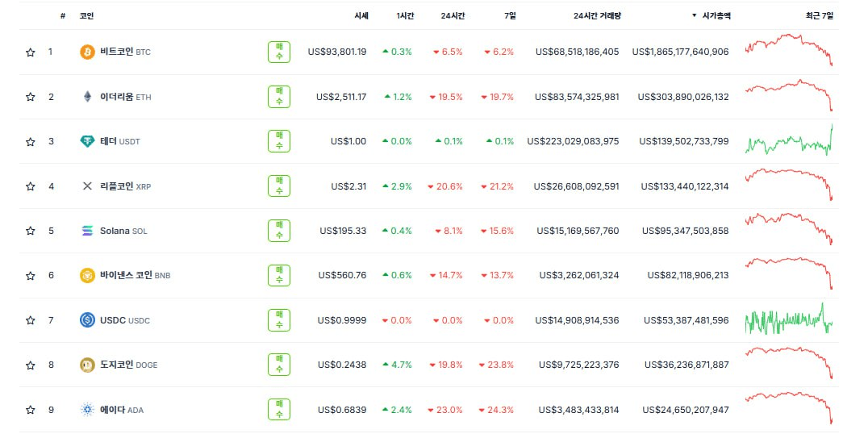Click the XRP logo icon
The width and height of the screenshot is (868, 434).
[87, 186]
